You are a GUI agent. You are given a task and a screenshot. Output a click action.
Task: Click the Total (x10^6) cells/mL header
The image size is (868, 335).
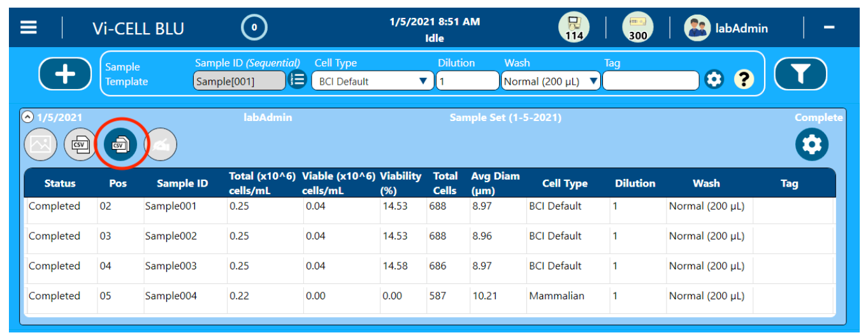264,183
